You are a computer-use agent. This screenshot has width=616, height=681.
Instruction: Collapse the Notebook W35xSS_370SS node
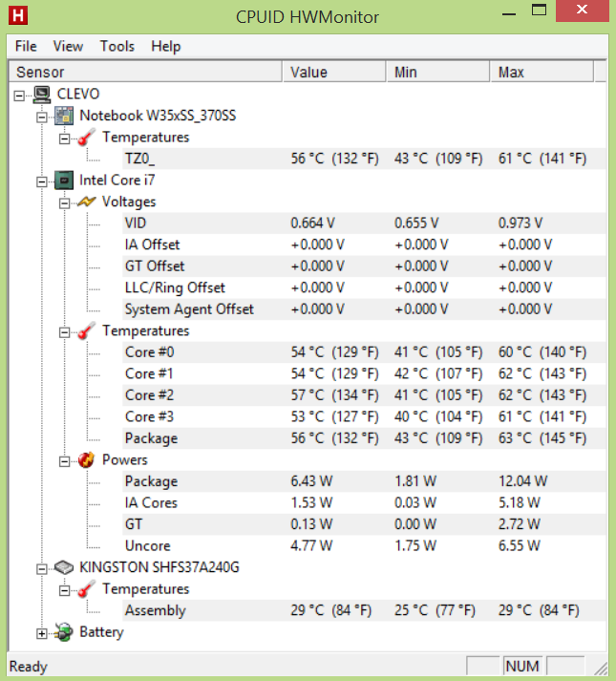(x=42, y=117)
